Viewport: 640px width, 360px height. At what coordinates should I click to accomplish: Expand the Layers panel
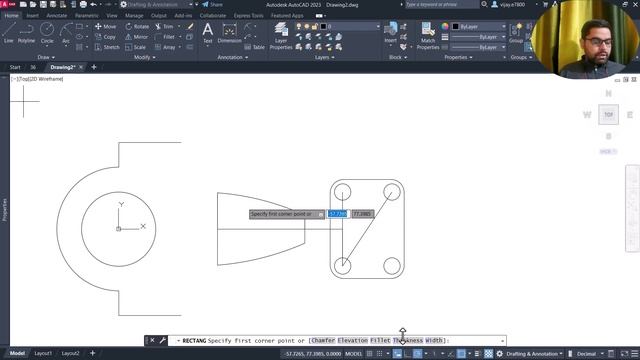(324, 58)
